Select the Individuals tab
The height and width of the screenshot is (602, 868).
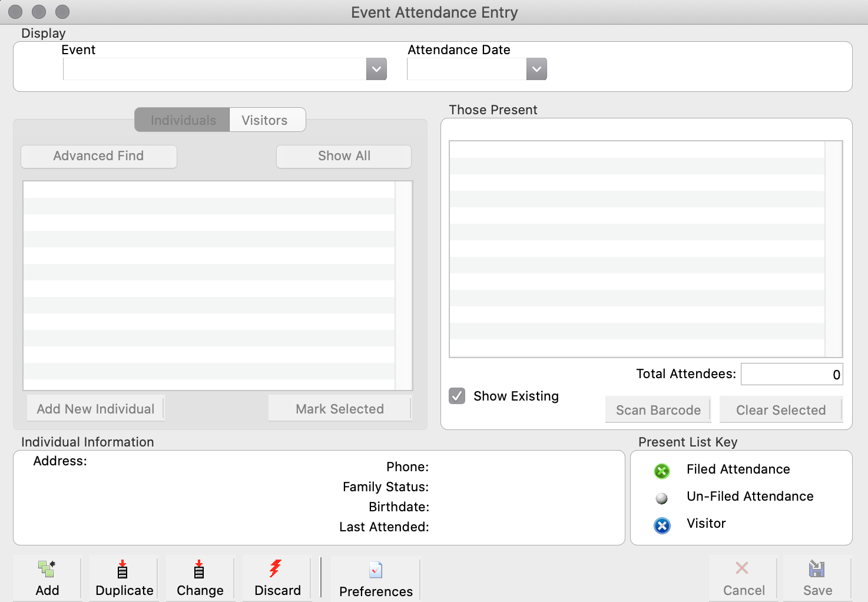(181, 120)
